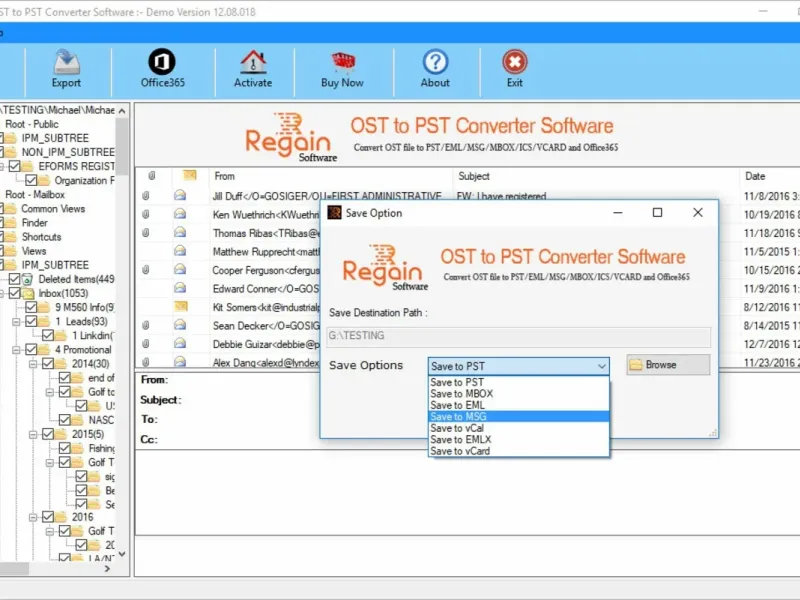Click the Save Destination Path field
The width and height of the screenshot is (800, 600).
pos(519,336)
